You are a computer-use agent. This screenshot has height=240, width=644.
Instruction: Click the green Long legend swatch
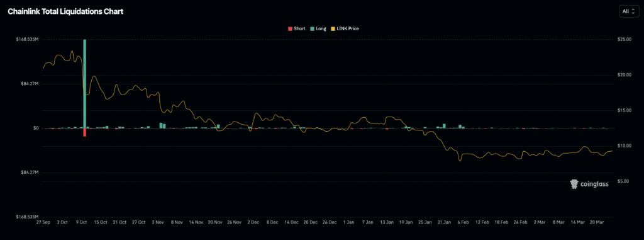point(312,29)
